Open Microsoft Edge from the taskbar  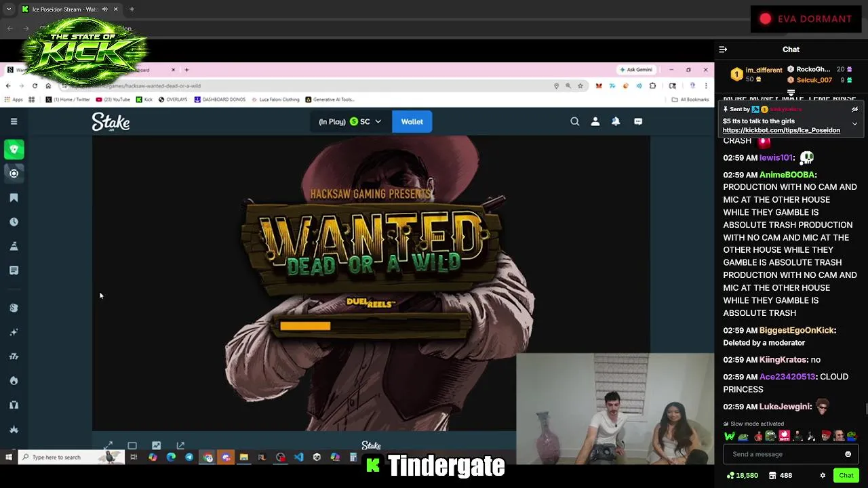pyautogui.click(x=171, y=457)
